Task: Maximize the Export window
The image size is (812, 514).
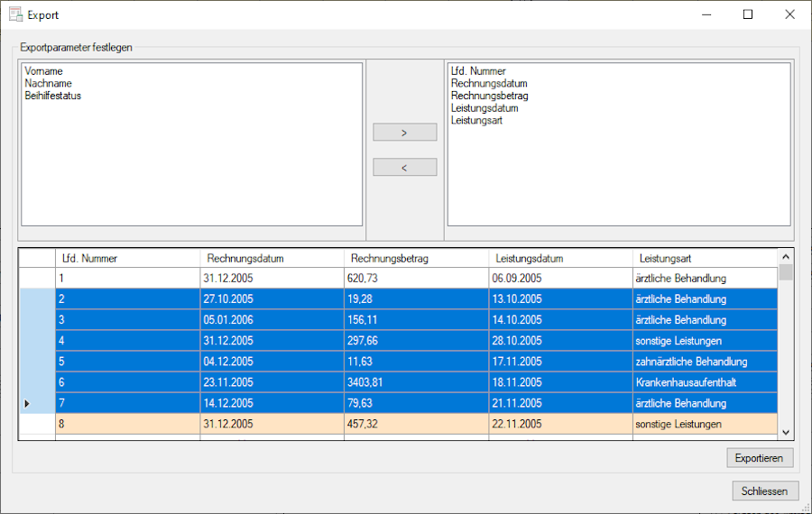Action: 747,14
